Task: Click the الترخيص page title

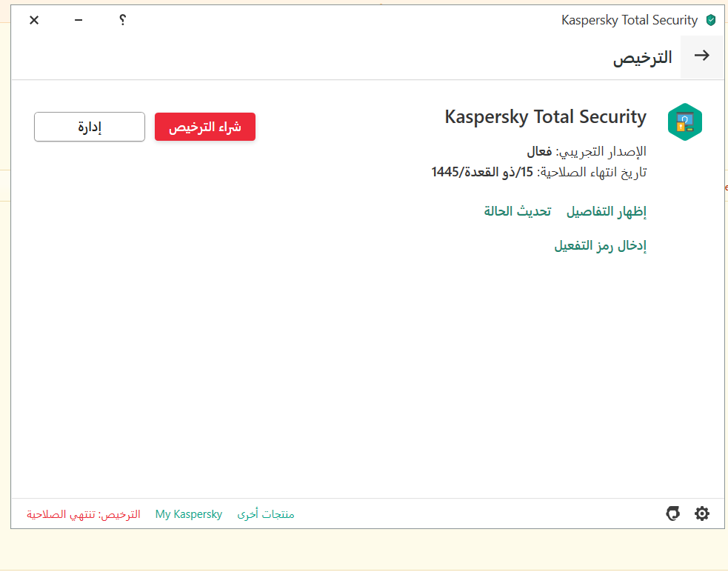Action: pos(643,58)
